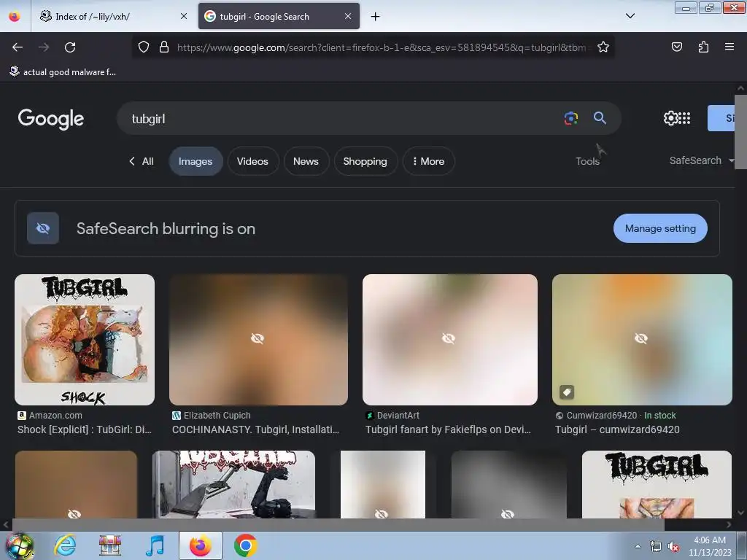Reveal the blurred Cumwizard69420 image
Screen dimensions: 747x560
click(642, 340)
